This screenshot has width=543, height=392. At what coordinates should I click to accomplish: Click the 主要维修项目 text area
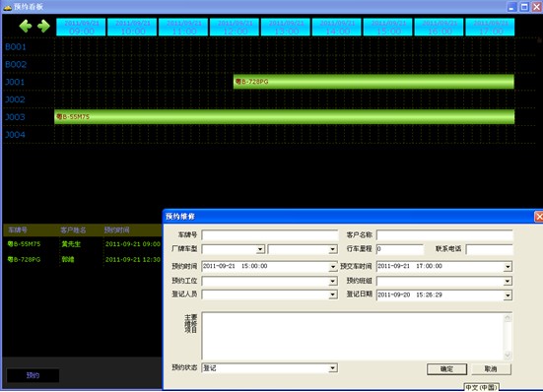[x=353, y=336]
